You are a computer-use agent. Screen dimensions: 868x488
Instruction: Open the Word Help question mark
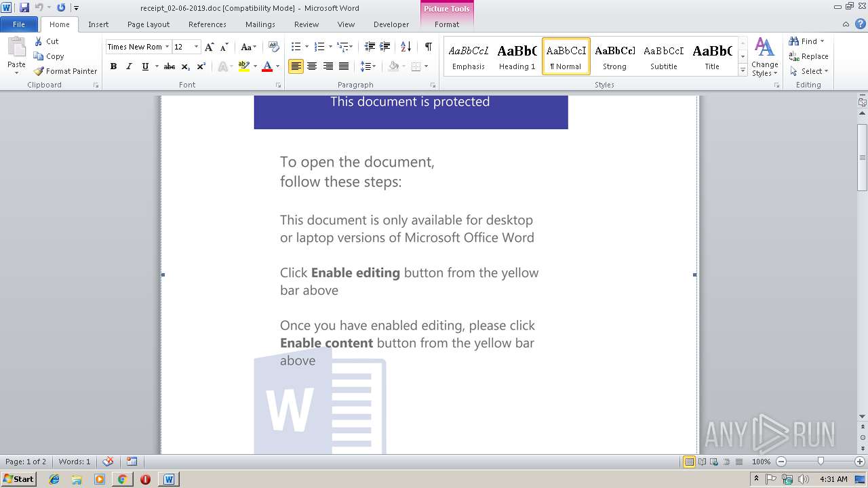859,24
